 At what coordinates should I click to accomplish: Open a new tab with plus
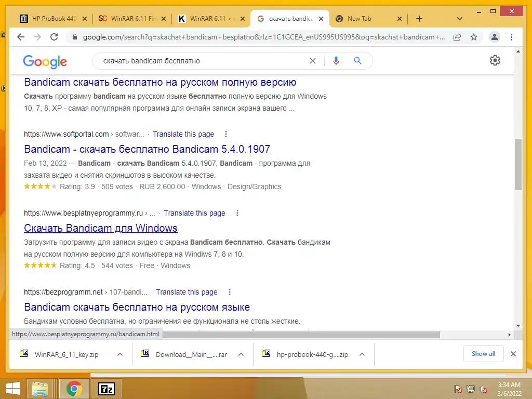[419, 19]
